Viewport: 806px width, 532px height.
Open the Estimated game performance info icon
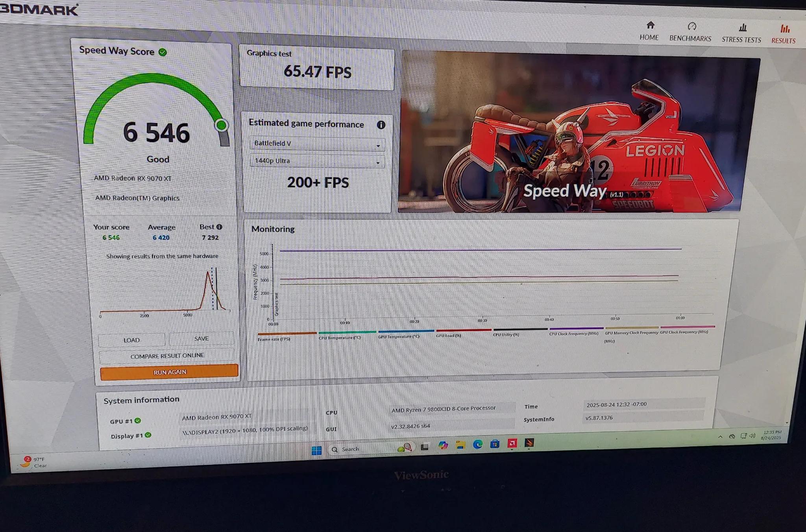tap(381, 125)
